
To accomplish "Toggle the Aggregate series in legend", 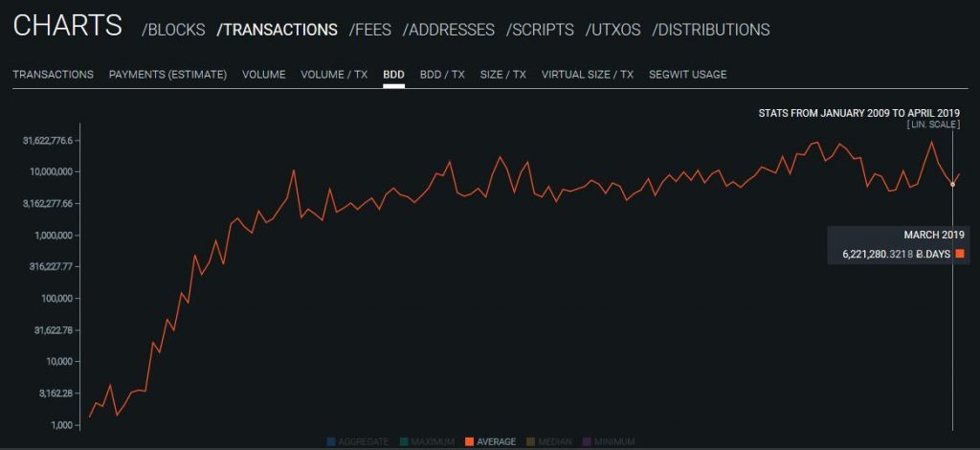I will (357, 441).
